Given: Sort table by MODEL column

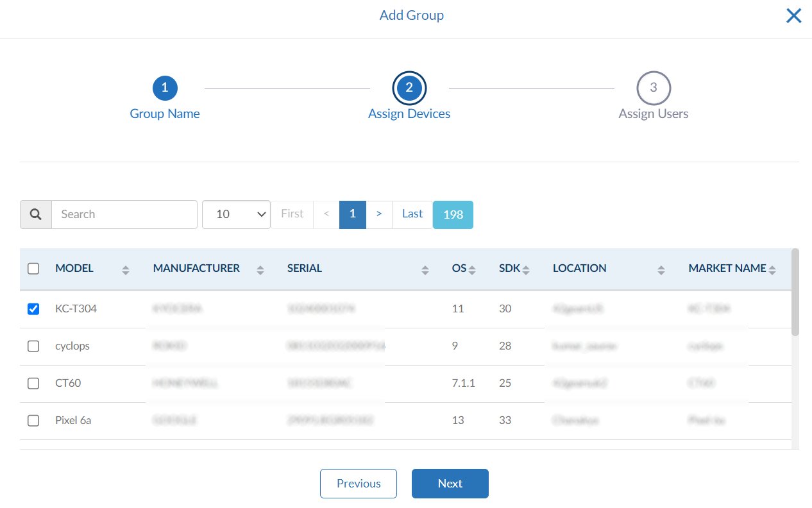Looking at the screenshot, I should 126,270.
